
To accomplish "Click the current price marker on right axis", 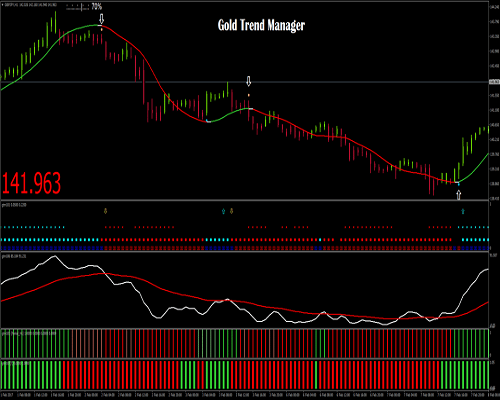I will [x=494, y=82].
